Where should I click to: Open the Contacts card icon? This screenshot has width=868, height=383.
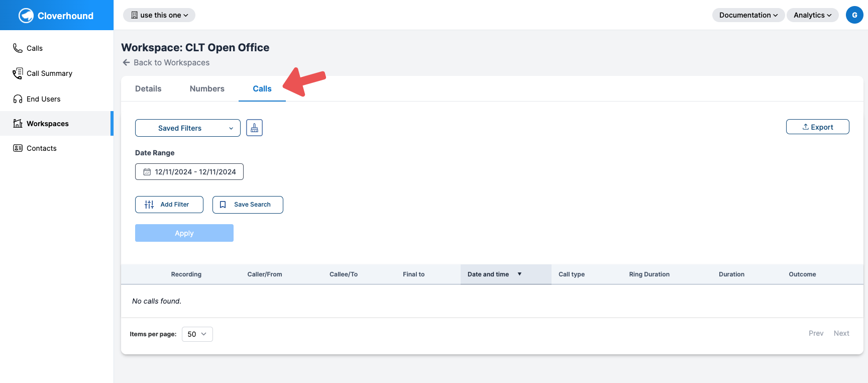18,148
